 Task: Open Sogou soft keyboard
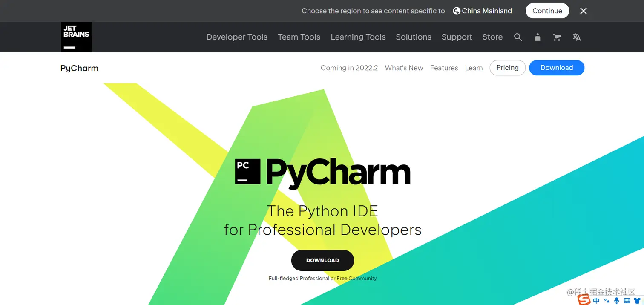point(627,301)
